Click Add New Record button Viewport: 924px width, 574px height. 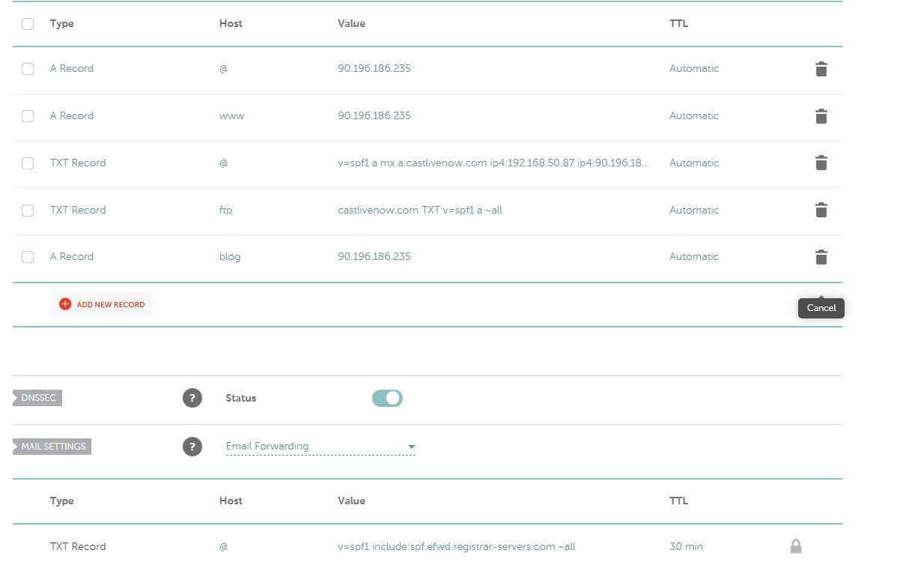101,304
